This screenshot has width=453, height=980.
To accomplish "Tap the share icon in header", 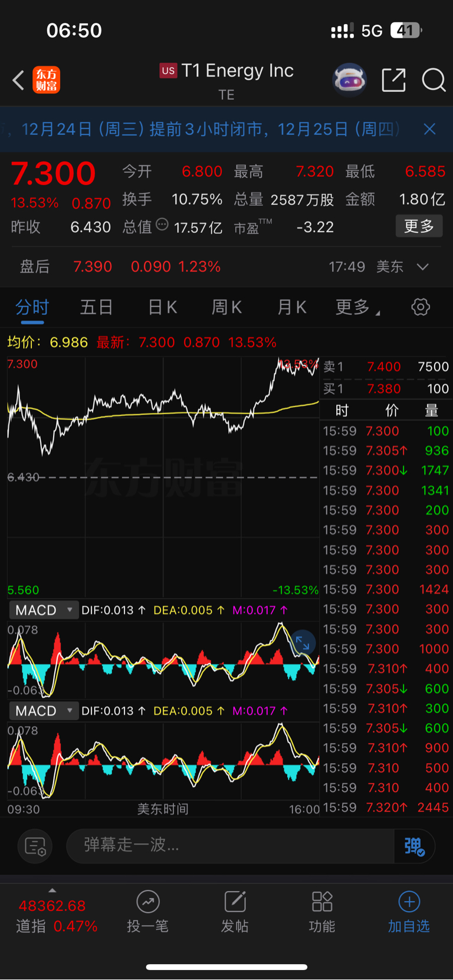I will [393, 80].
